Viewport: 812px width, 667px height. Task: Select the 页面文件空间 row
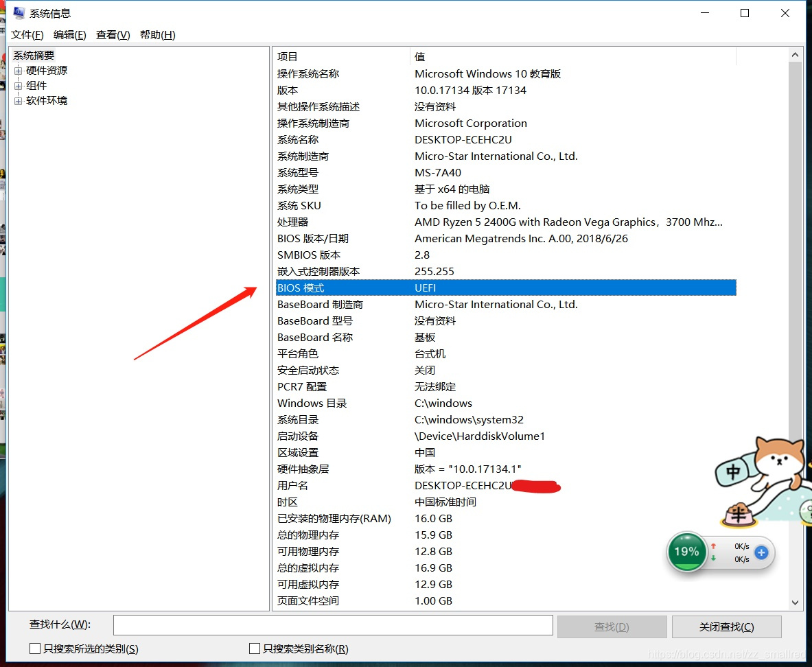pyautogui.click(x=506, y=600)
